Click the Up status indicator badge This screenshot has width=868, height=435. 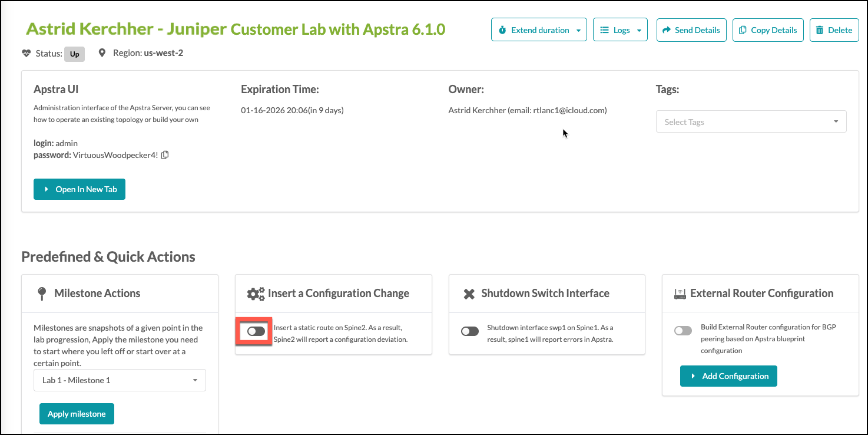click(x=74, y=53)
